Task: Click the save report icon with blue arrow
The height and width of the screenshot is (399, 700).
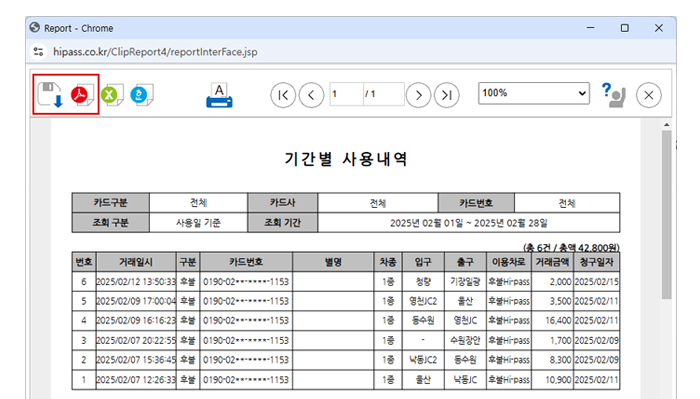Action: click(50, 95)
